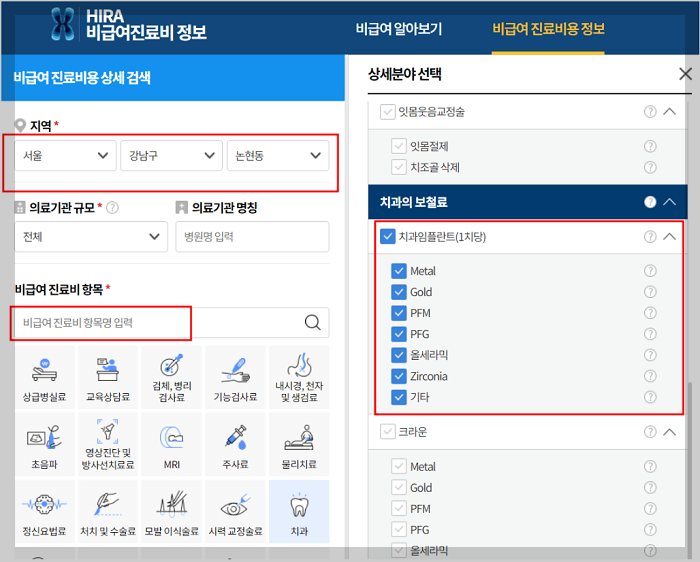This screenshot has height=562, width=700.
Task: Uncheck Metal under 치과임플란트
Action: pos(399,271)
